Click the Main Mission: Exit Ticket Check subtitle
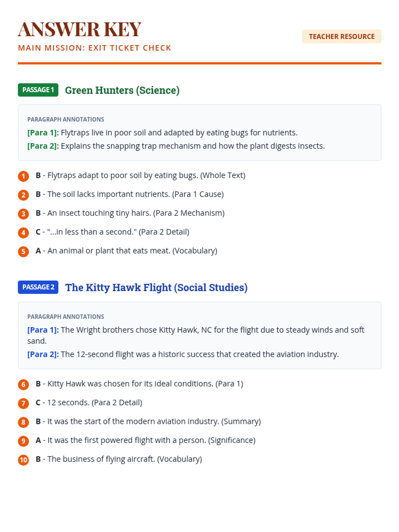This screenshot has height=532, width=399. pos(94,48)
